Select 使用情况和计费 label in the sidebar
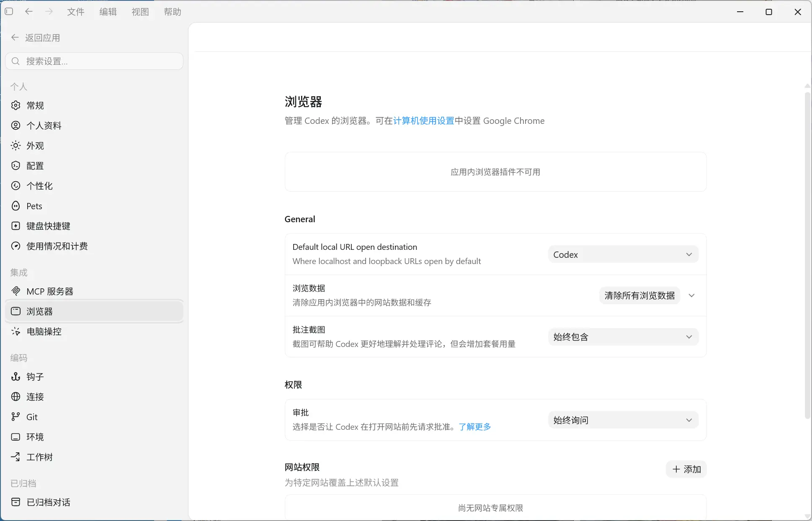812x521 pixels. click(57, 246)
